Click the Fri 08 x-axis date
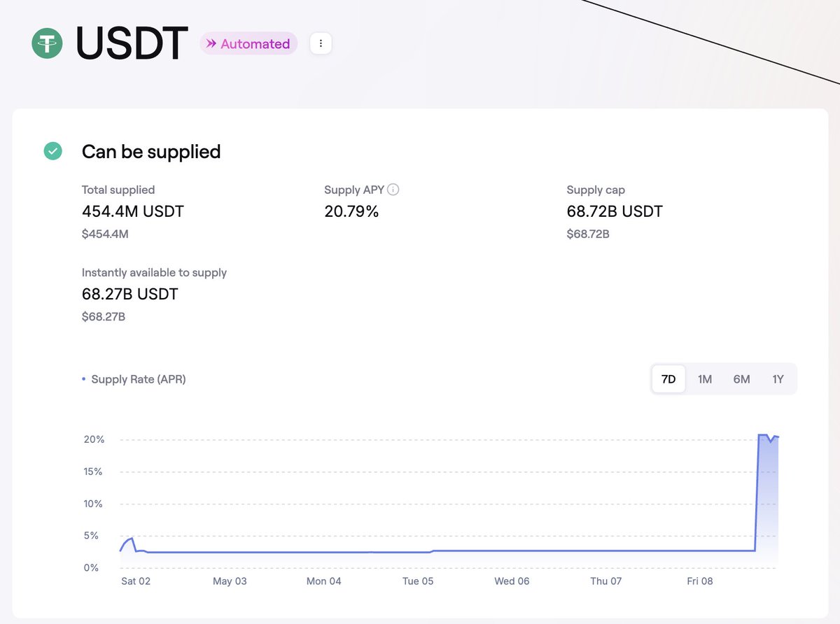The height and width of the screenshot is (624, 840). (700, 581)
